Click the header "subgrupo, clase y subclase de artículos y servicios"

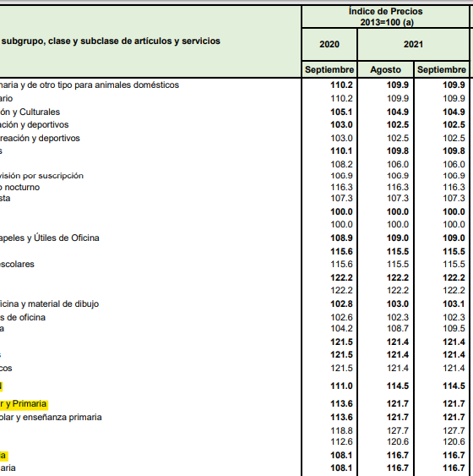click(x=111, y=41)
